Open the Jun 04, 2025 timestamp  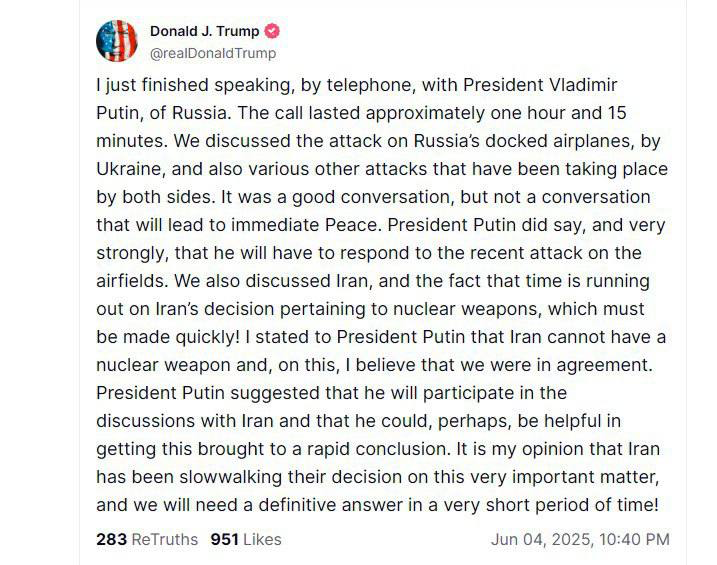tap(538, 539)
